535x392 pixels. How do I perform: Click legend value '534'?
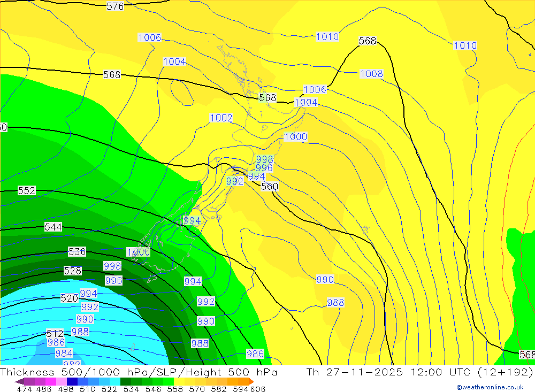click(x=132, y=389)
